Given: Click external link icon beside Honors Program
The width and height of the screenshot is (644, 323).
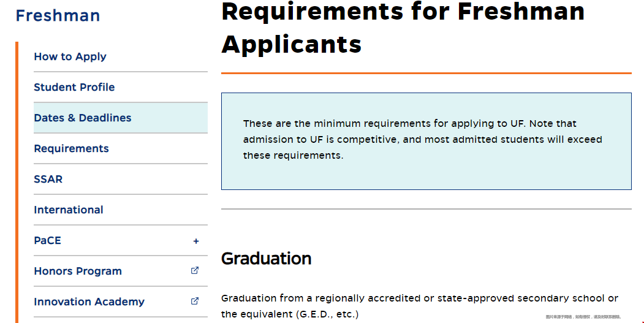Looking at the screenshot, I should click(x=195, y=270).
